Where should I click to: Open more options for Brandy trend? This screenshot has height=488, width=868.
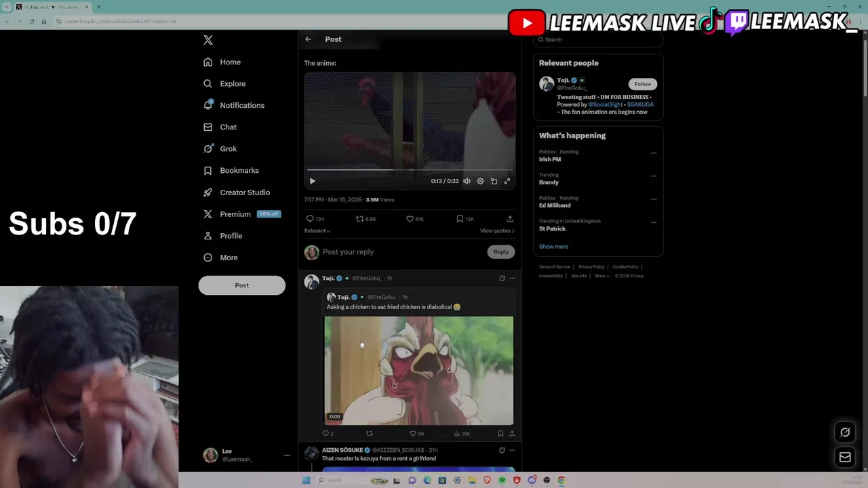[x=654, y=176]
